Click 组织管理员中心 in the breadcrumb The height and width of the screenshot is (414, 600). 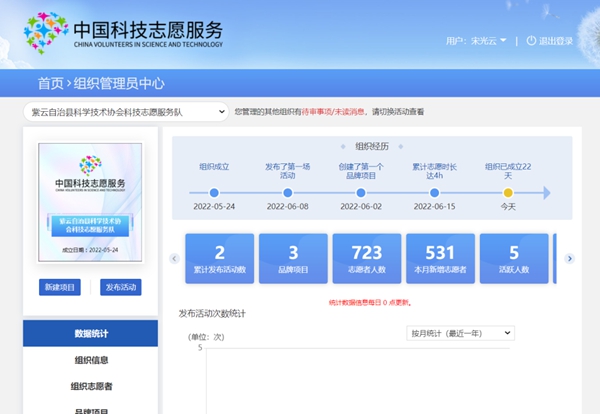(119, 83)
